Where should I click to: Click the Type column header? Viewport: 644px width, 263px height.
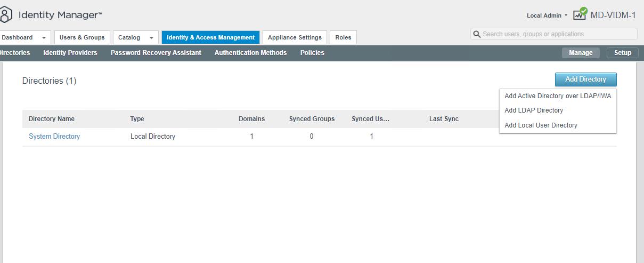pos(137,119)
